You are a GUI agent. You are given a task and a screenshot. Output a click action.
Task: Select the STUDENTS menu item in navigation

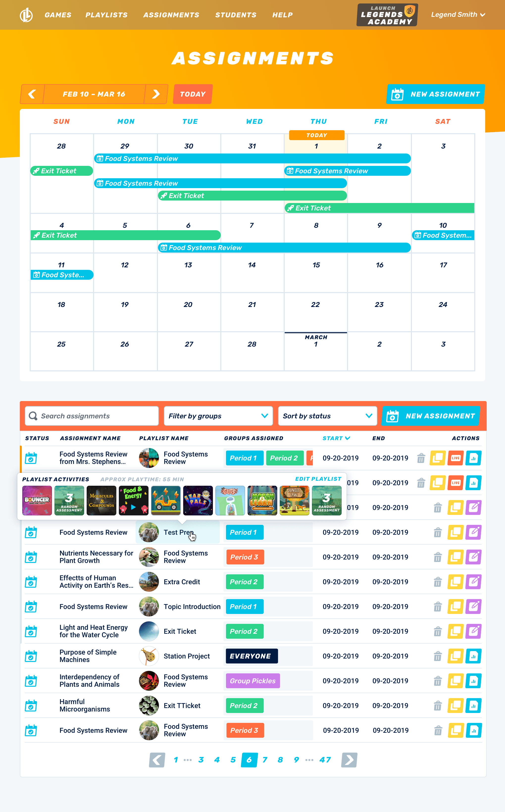click(x=235, y=15)
